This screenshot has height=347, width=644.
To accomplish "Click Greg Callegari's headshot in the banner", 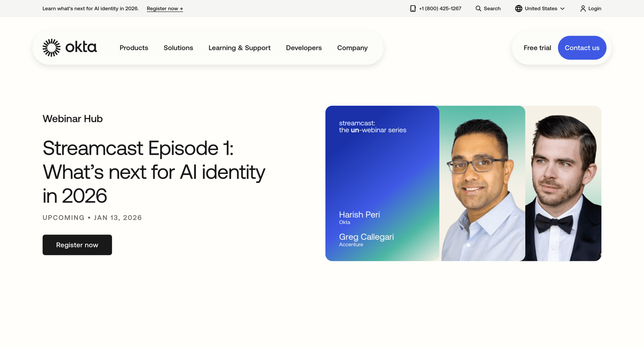I will 563,183.
